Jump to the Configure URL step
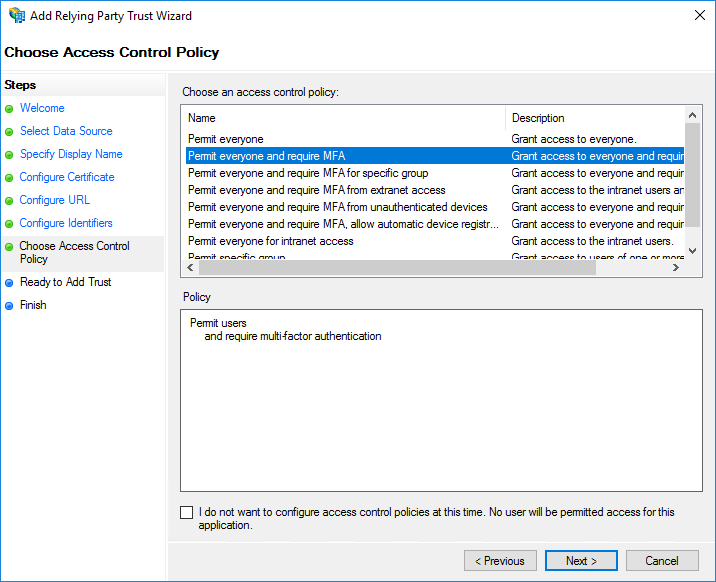The image size is (716, 582). pos(55,200)
